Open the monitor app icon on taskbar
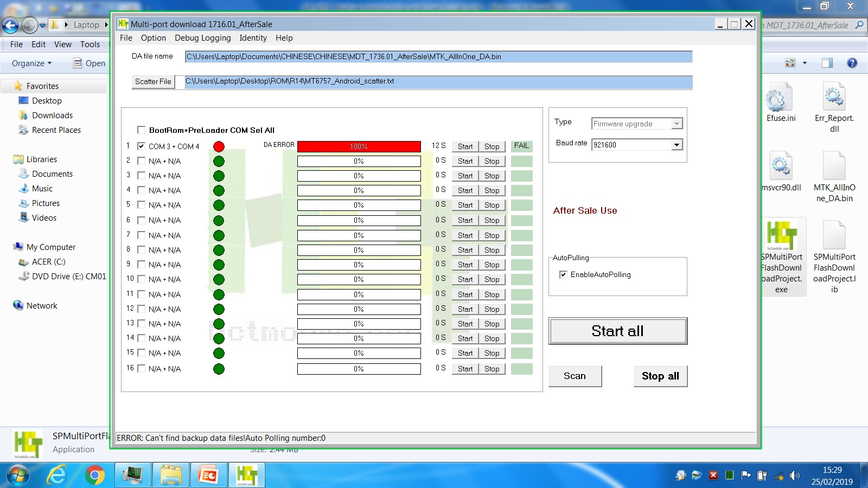This screenshot has height=488, width=868. [132, 476]
